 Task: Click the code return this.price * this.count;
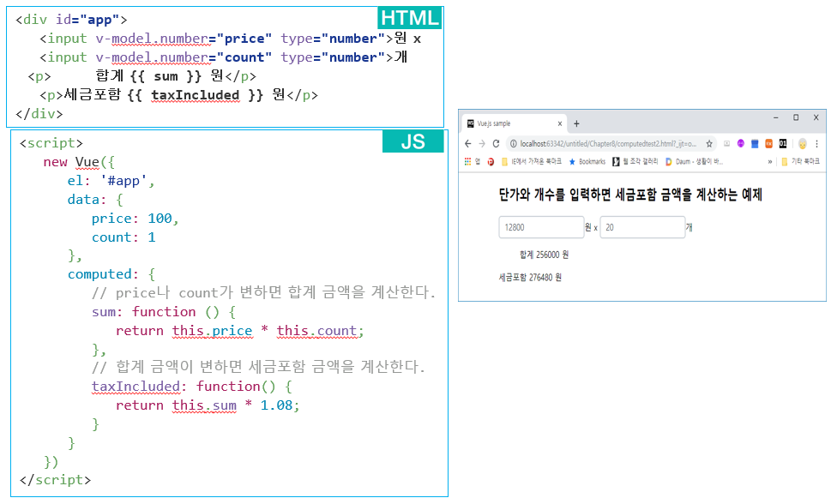(x=239, y=331)
